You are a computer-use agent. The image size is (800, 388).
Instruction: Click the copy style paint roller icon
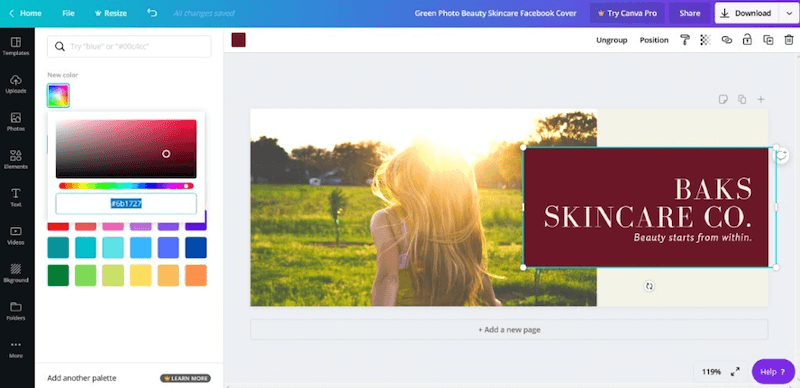[685, 40]
